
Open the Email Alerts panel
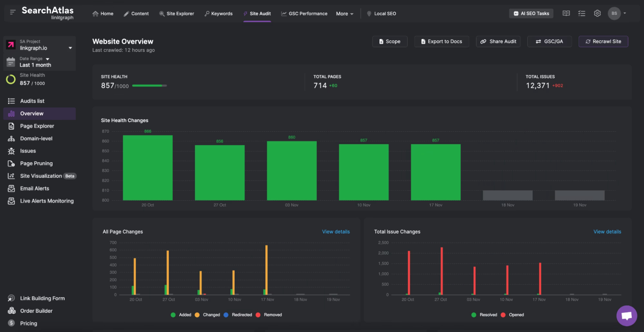coord(34,188)
